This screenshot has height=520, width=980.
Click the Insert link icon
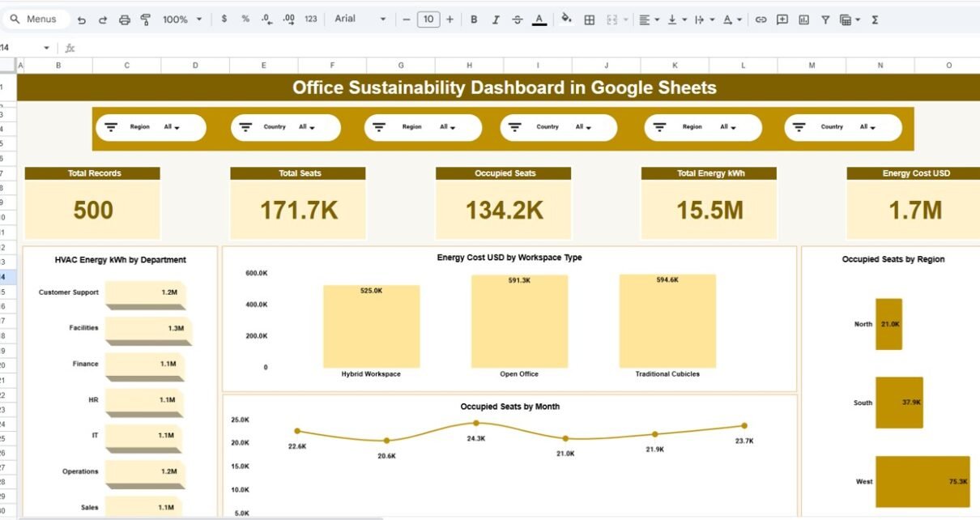[x=761, y=19]
